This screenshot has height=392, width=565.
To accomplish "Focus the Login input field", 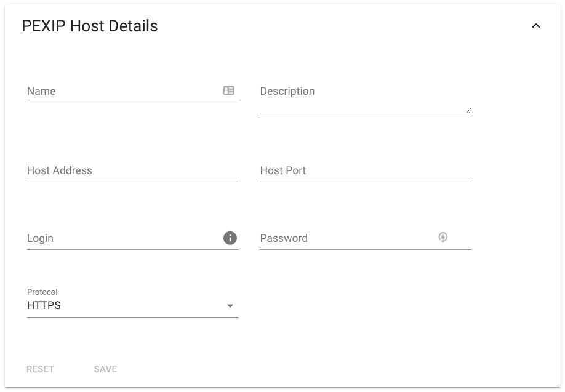I will (x=124, y=238).
